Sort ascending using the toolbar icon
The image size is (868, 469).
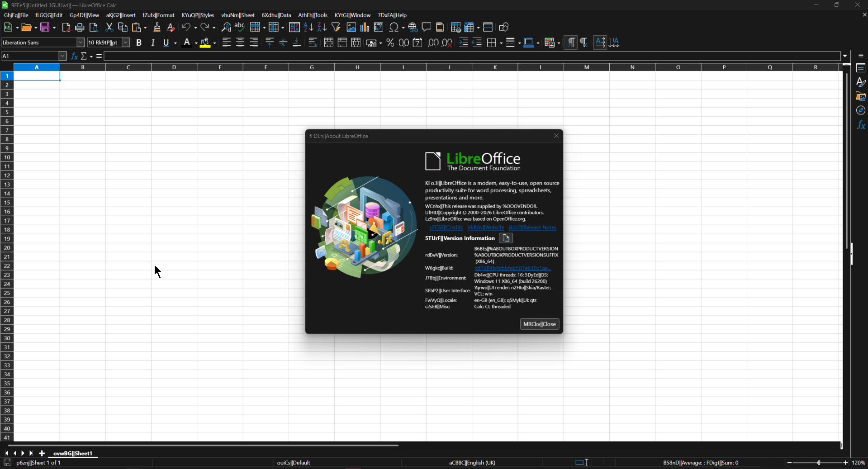(308, 28)
